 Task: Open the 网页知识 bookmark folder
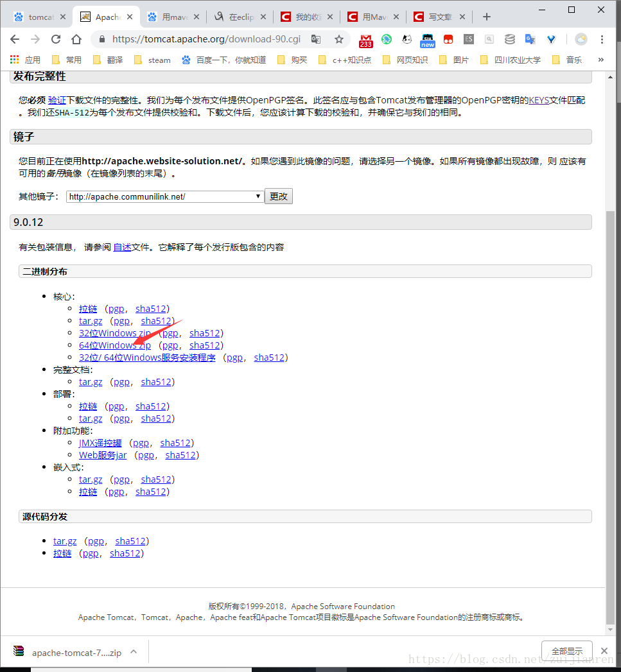[x=405, y=60]
